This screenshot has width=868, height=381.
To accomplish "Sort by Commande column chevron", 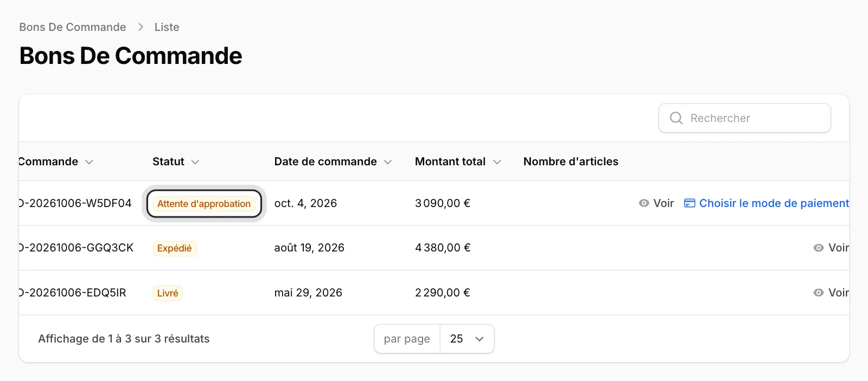I will (x=90, y=162).
